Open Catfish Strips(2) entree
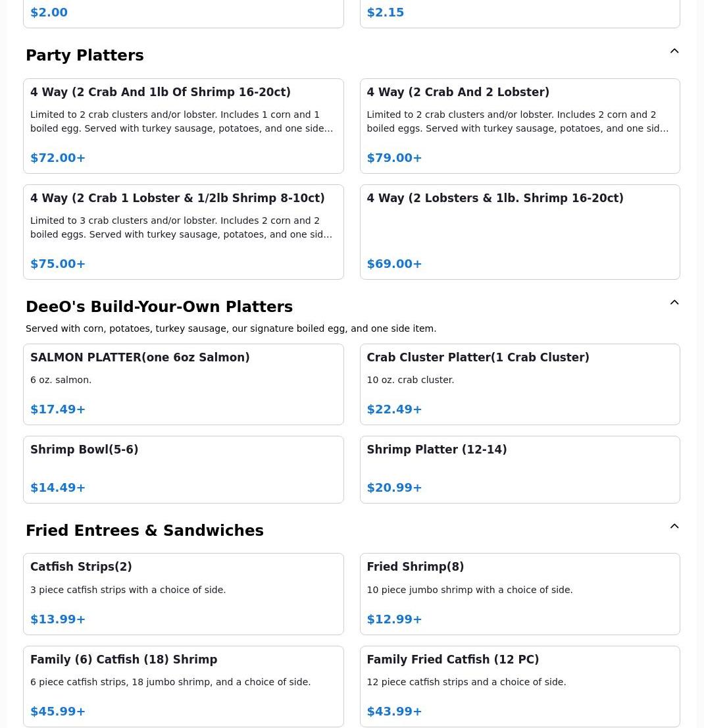The width and height of the screenshot is (704, 728). coord(183,594)
